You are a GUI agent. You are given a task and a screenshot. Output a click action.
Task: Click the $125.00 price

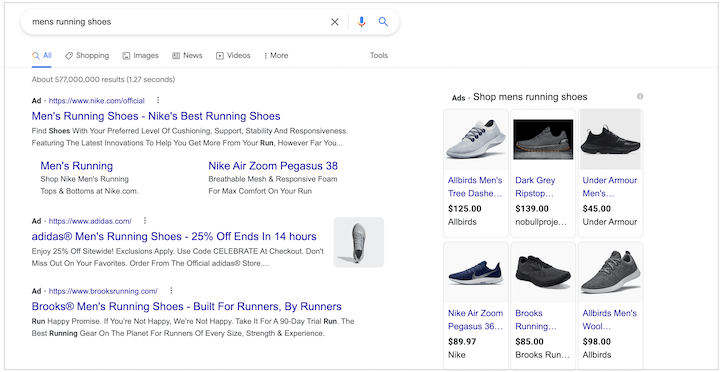[465, 209]
